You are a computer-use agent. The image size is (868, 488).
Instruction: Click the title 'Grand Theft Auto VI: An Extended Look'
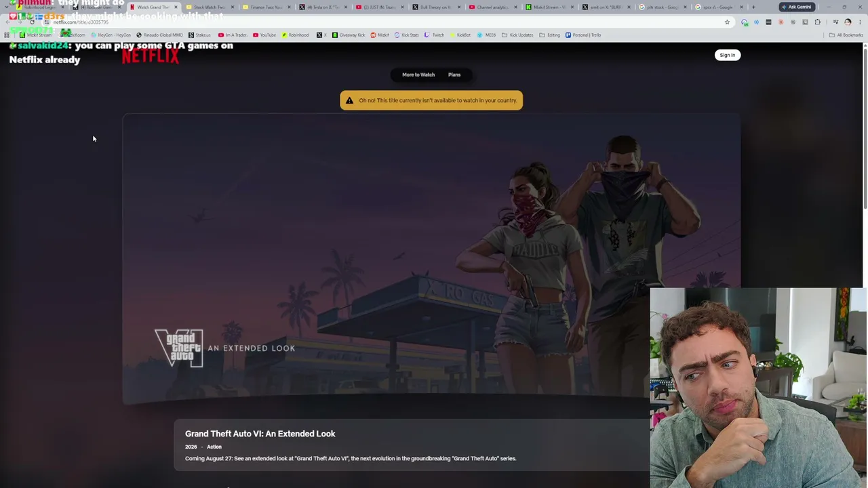260,434
